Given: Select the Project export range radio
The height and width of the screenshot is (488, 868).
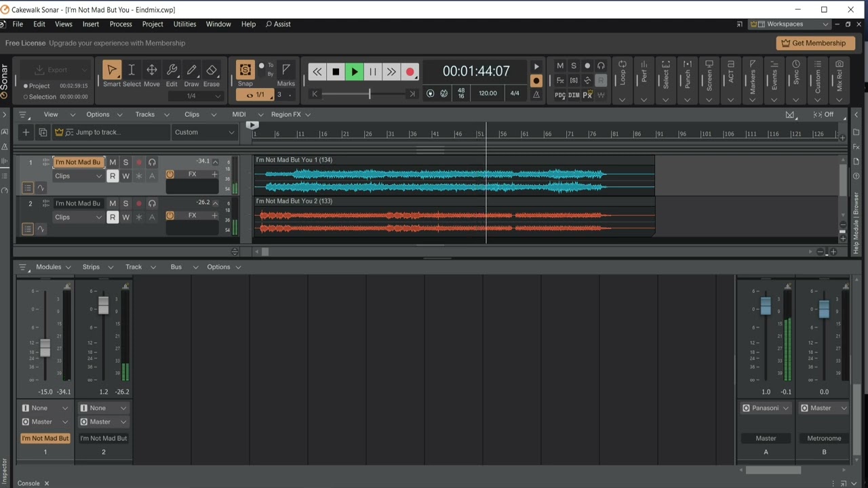Looking at the screenshot, I should coord(26,86).
